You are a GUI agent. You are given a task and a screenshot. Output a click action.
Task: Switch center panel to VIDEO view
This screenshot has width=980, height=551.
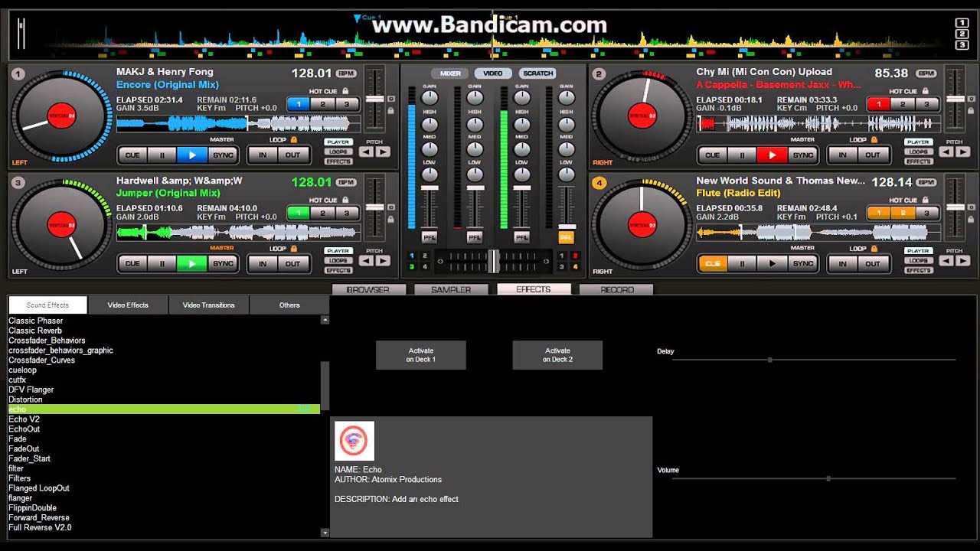click(x=493, y=73)
